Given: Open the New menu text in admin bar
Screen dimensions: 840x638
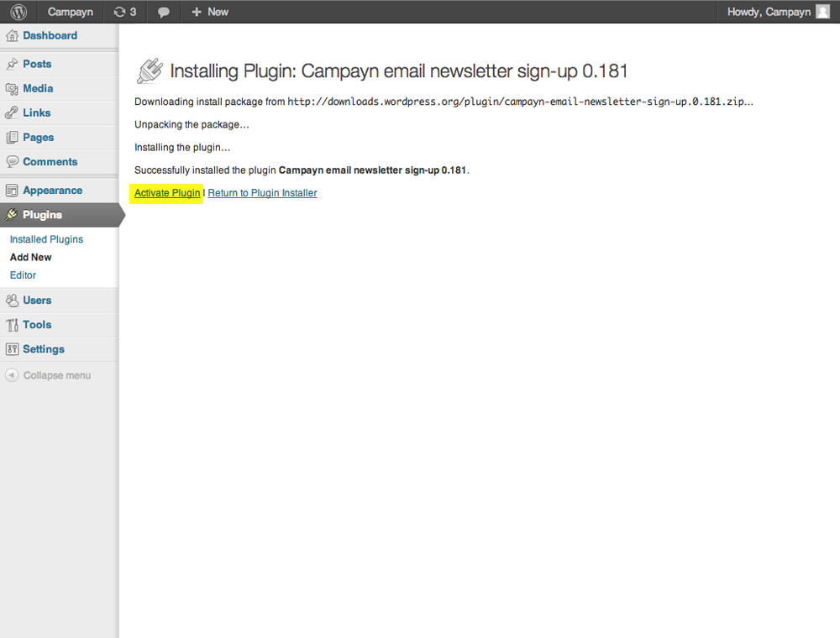Looking at the screenshot, I should point(218,12).
